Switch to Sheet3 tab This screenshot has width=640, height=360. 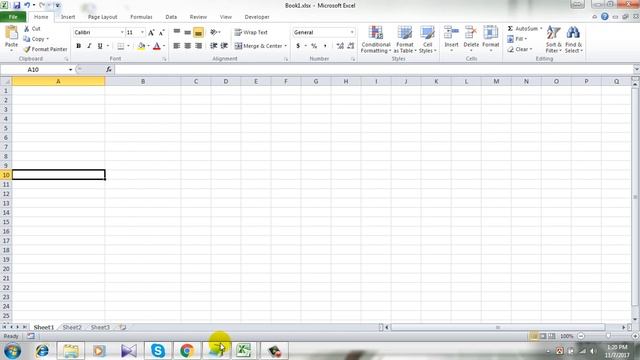coord(100,327)
